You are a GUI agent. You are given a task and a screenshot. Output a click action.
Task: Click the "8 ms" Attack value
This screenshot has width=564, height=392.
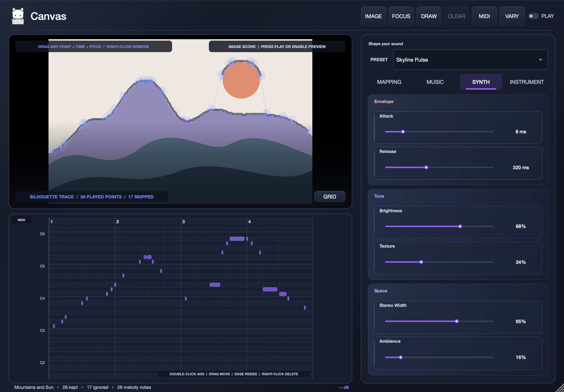(521, 132)
